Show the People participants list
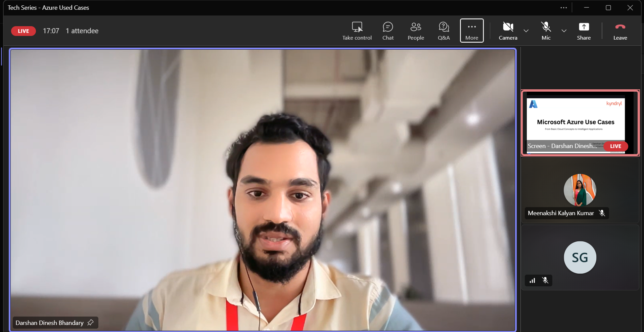Screen dimensions: 644x332 click(x=416, y=31)
